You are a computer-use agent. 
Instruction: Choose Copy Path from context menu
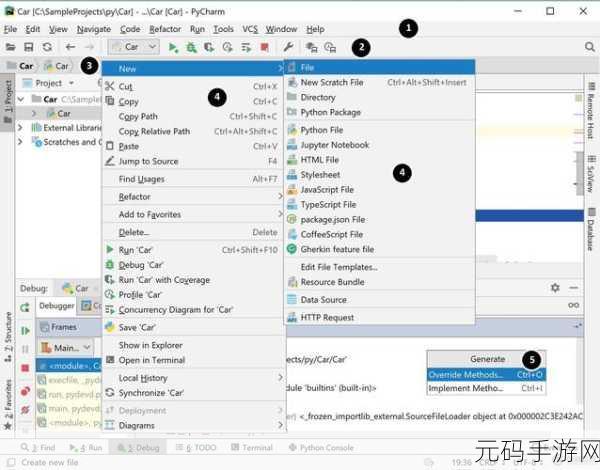tap(194, 116)
